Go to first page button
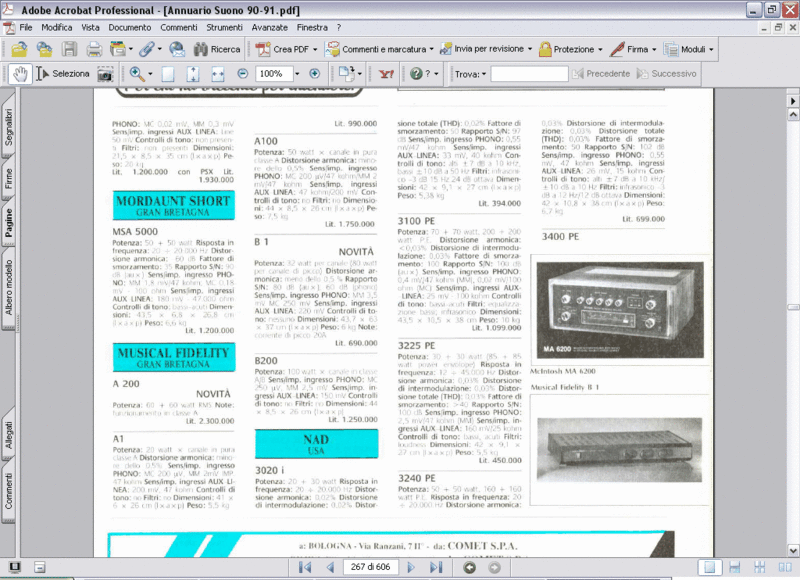The width and height of the screenshot is (800, 580). pos(305,567)
